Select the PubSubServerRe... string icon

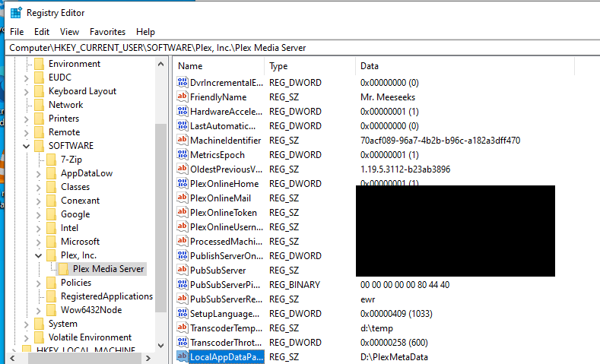tap(183, 299)
